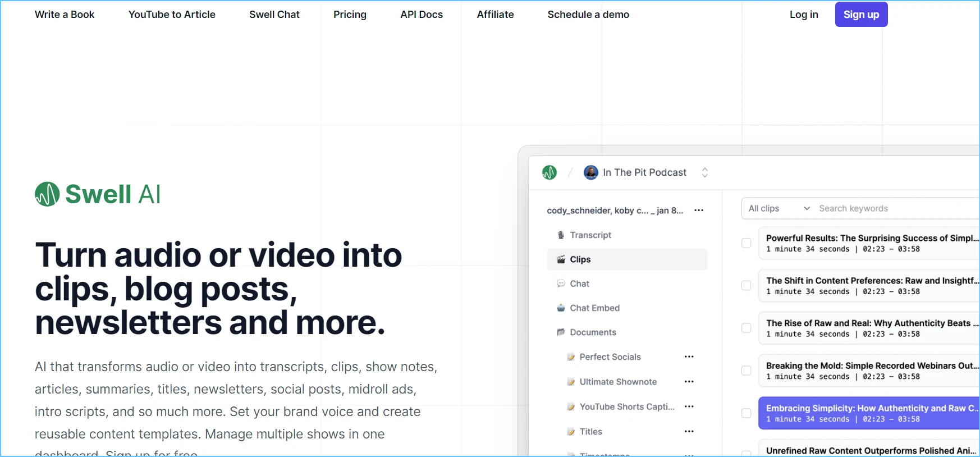Click the Swell AI brand text
Viewport: 980px width, 457px height.
[x=113, y=194]
